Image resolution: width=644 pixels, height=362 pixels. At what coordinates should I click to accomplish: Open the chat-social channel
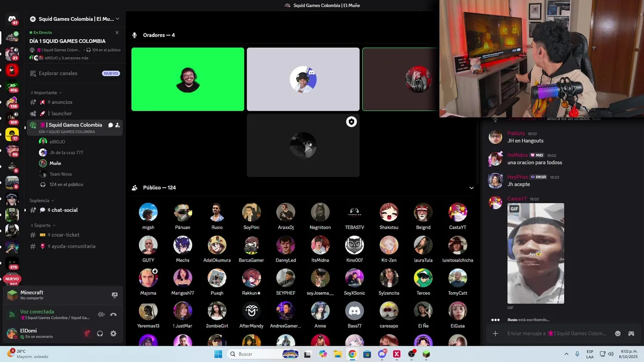[75, 210]
